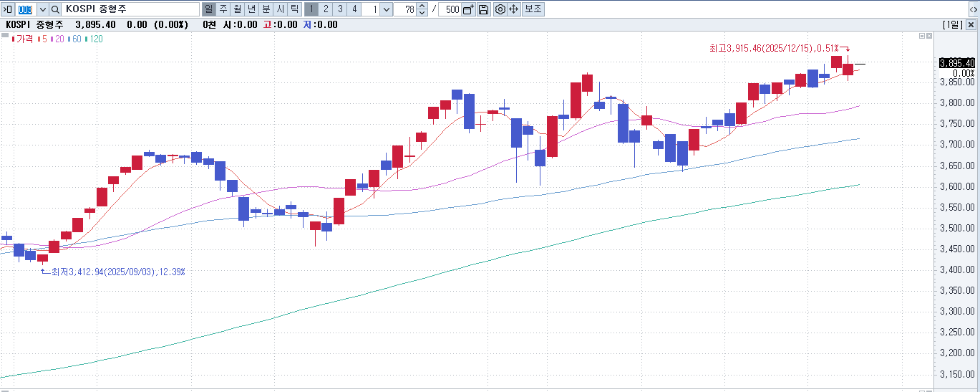Switch to 주 (weekly) chart period

pyautogui.click(x=223, y=9)
